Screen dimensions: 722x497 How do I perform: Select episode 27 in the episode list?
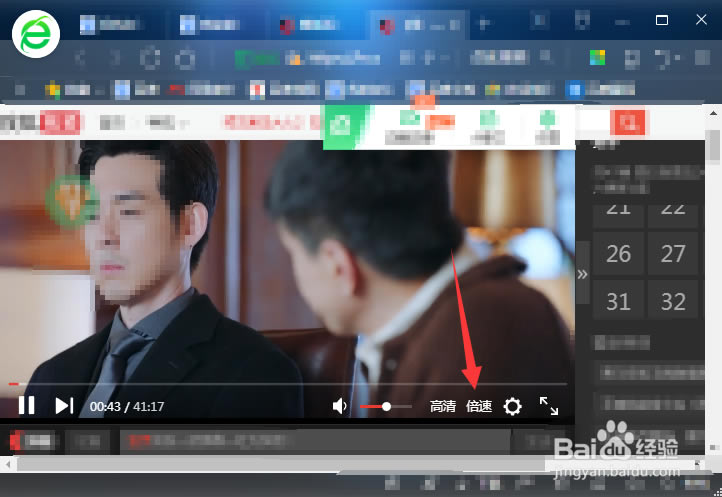673,254
